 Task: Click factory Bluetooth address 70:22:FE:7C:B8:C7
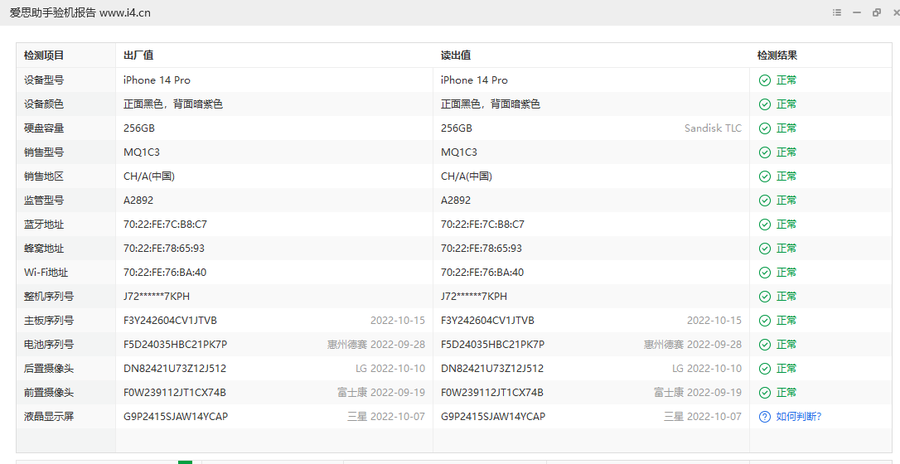[165, 225]
